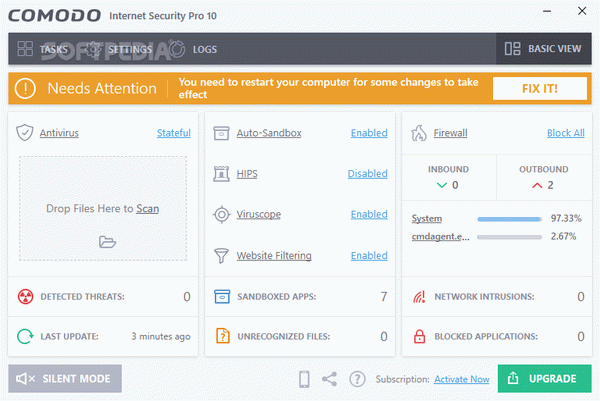This screenshot has width=600, height=401.
Task: Toggle HIPS Disabled status
Action: point(368,174)
